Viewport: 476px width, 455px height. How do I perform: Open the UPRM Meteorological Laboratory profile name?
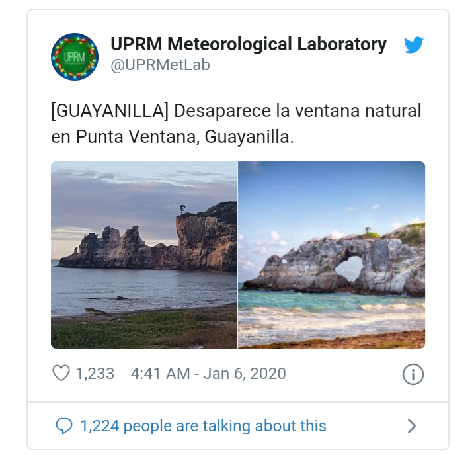click(249, 44)
